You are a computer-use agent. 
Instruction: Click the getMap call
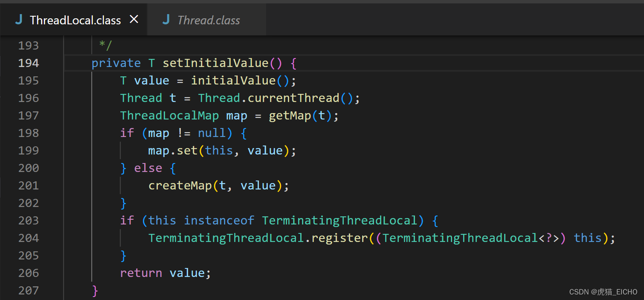pos(290,116)
